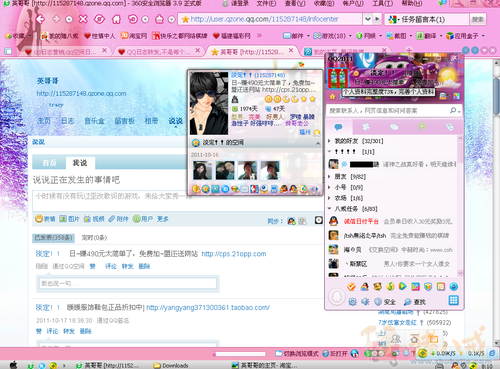Click QQ 查找 find contacts button

point(415,302)
